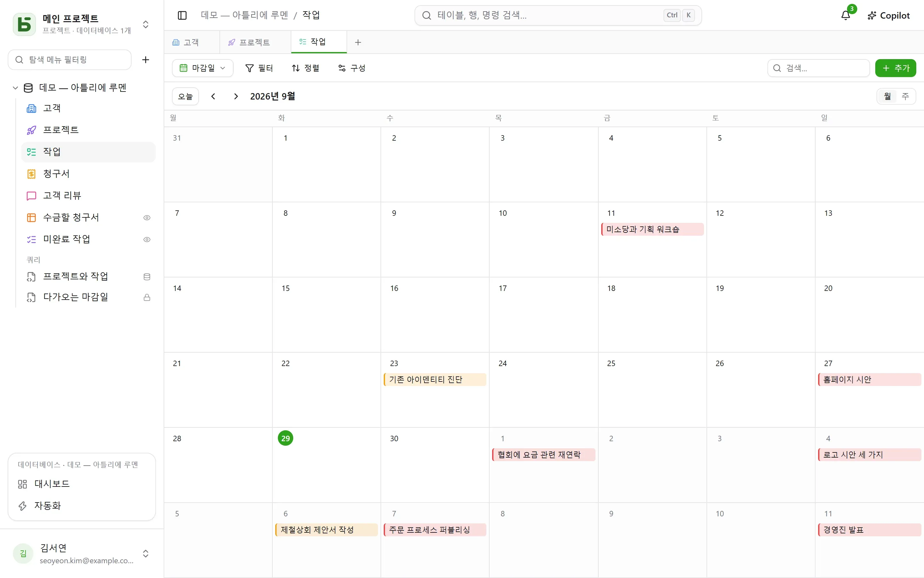Collapse the 데모 — 아틀리에 루멘 database tree

point(15,88)
